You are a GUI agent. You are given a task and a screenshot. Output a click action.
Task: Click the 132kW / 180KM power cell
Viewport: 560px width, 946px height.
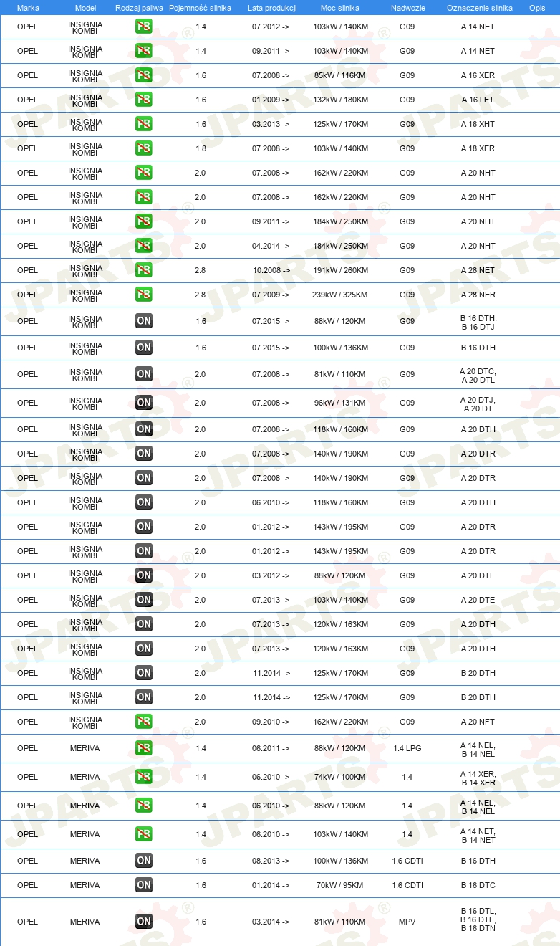340,100
